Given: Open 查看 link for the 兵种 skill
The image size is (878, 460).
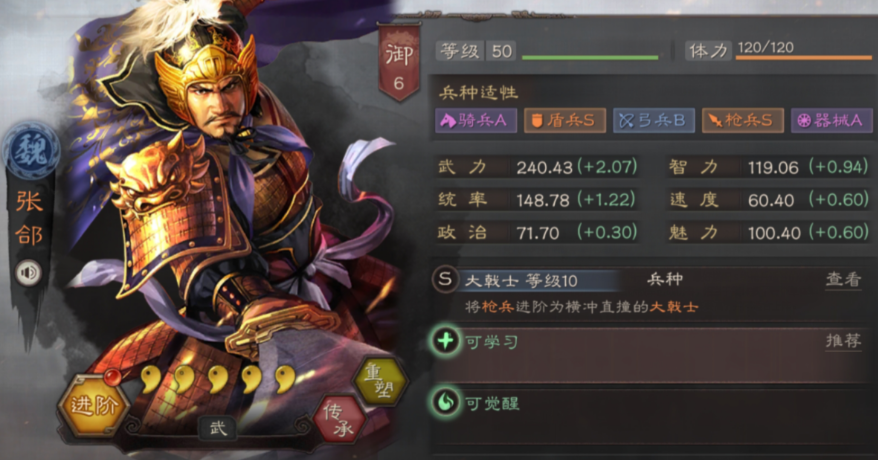Looking at the screenshot, I should click(843, 279).
